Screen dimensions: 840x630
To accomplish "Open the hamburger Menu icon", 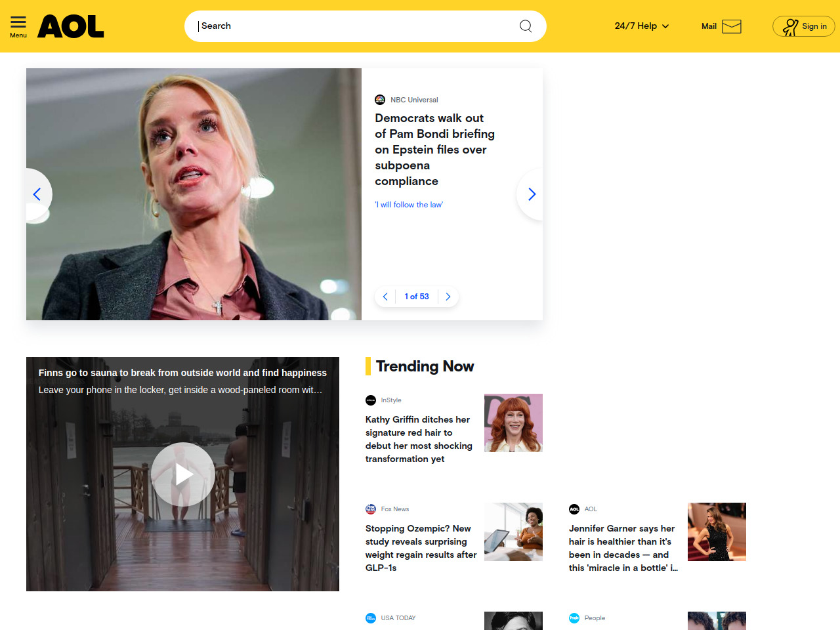I will pos(18,26).
